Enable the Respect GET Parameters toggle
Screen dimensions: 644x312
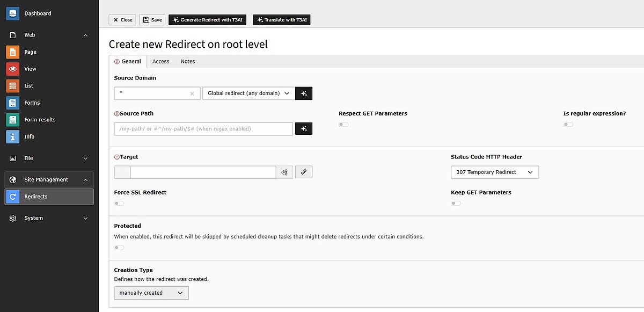[x=342, y=124]
